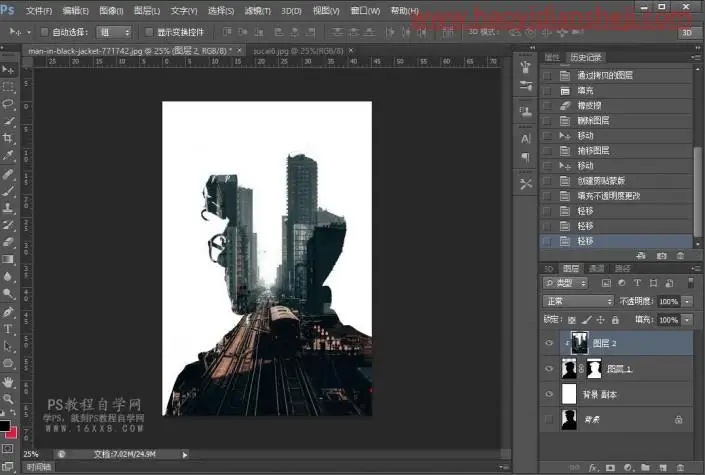The image size is (705, 475).
Task: Select 创建剪贴蒙版 history state
Action: [x=616, y=181]
